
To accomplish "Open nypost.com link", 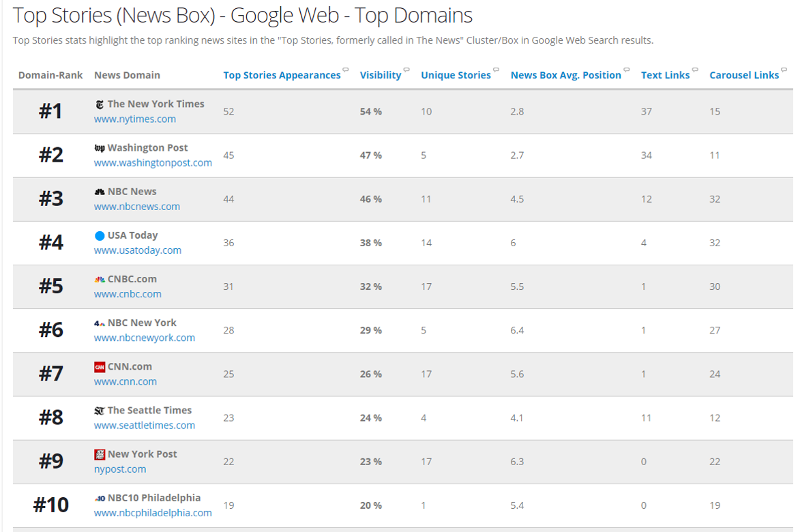I will tap(120, 469).
